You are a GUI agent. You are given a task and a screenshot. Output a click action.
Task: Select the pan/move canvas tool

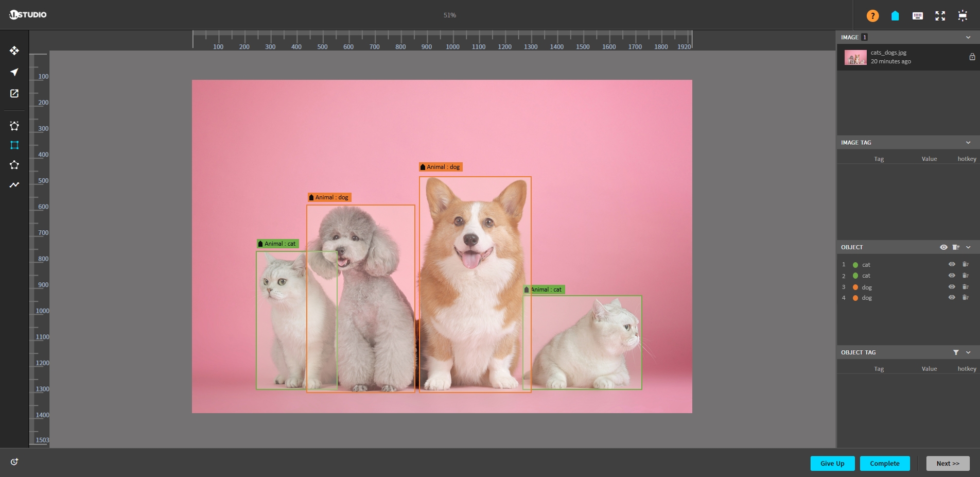coord(14,50)
